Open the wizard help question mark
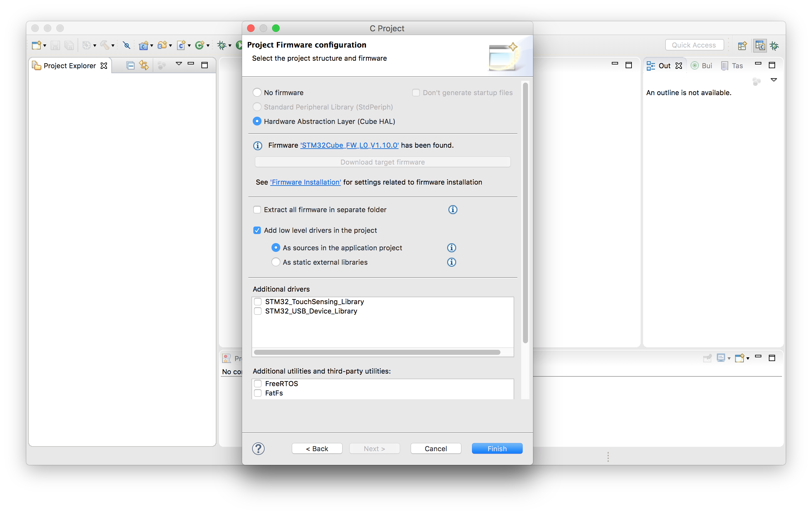812x515 pixels. pyautogui.click(x=258, y=449)
